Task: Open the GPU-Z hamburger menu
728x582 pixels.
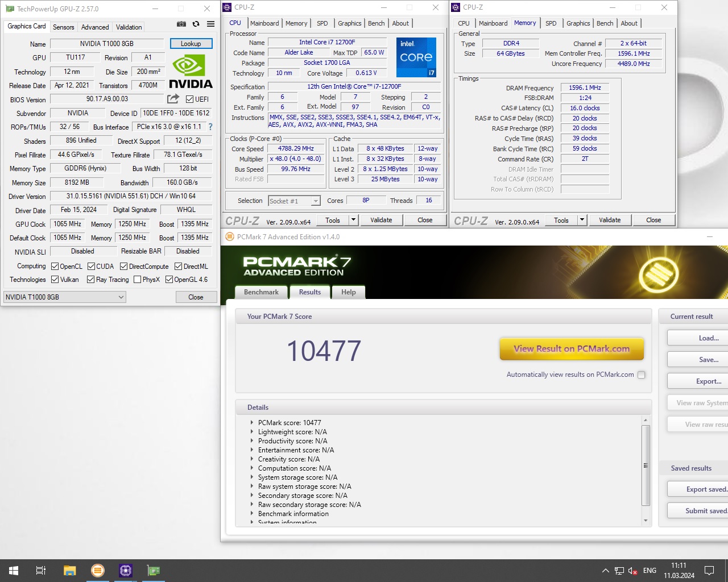Action: click(210, 24)
